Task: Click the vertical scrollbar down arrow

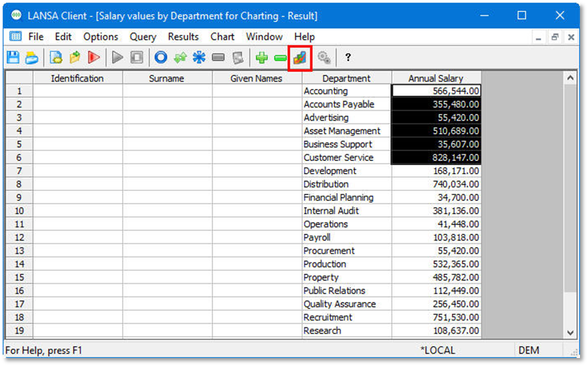Action: pyautogui.click(x=570, y=332)
